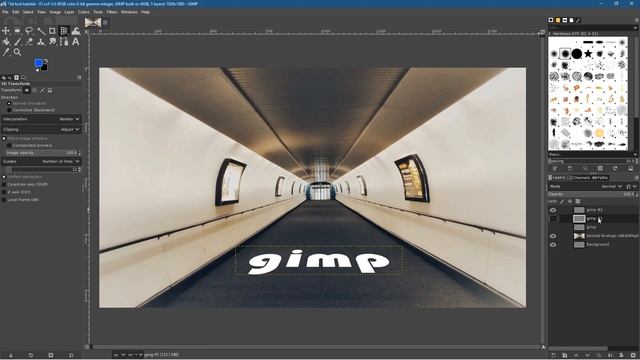
Task: Open the Edit menu
Action: click(x=16, y=12)
